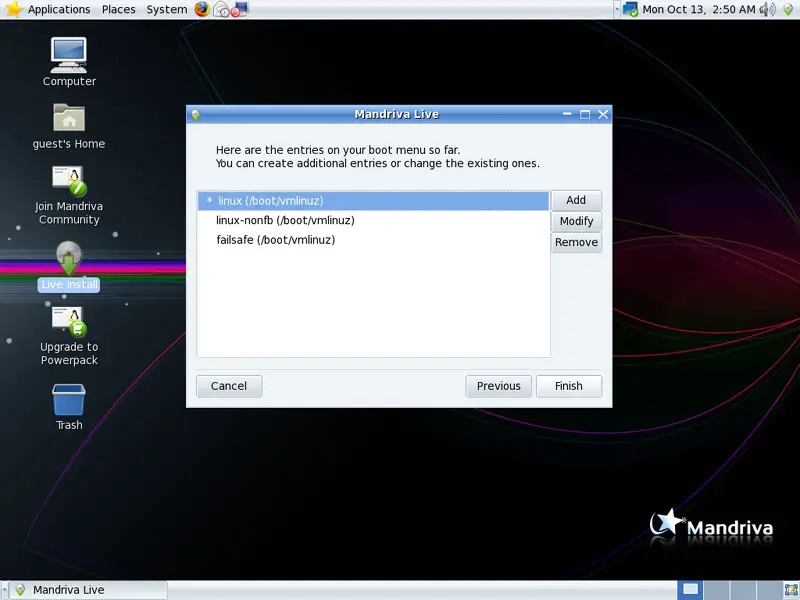Click the configure computer icon in panel

click(x=240, y=9)
